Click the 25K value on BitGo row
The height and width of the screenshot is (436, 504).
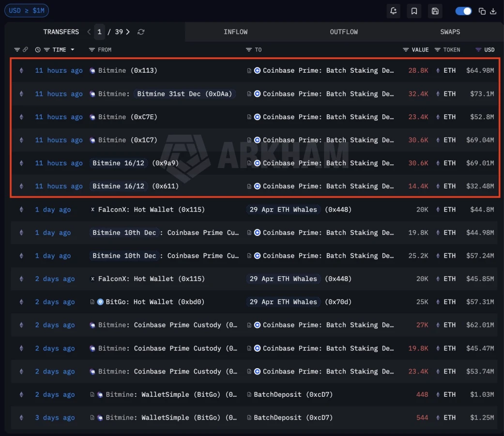pos(422,302)
